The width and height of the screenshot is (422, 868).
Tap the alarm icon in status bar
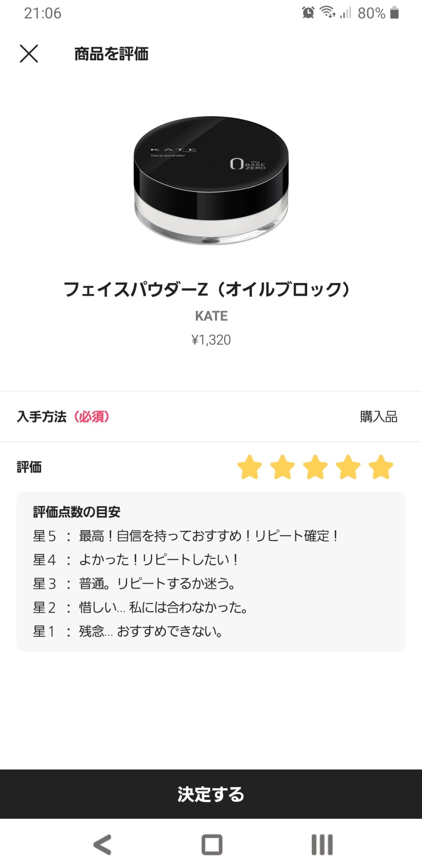(308, 13)
